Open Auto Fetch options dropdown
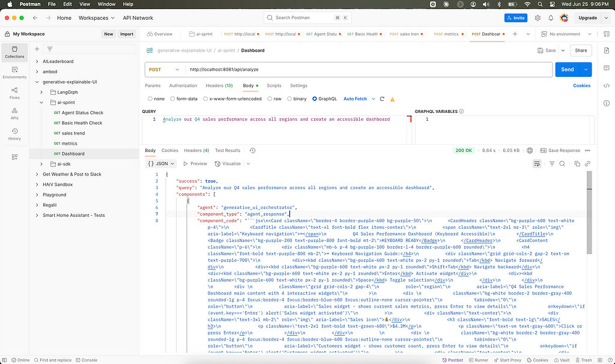615x364 pixels. tap(373, 99)
